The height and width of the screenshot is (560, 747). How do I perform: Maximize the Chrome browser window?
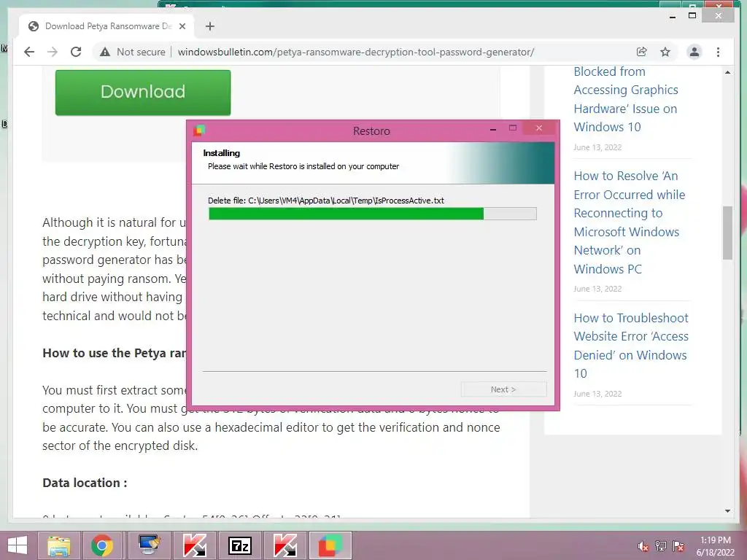pyautogui.click(x=692, y=15)
